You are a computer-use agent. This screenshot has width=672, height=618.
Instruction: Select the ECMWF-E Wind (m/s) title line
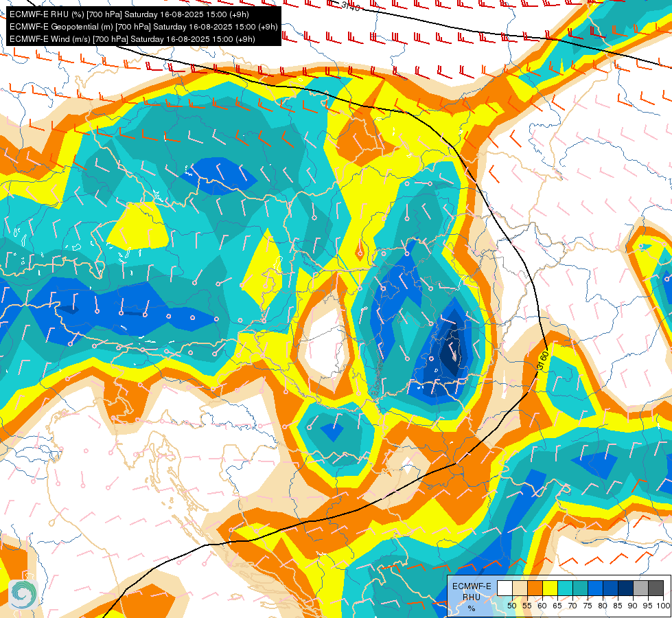click(x=132, y=39)
